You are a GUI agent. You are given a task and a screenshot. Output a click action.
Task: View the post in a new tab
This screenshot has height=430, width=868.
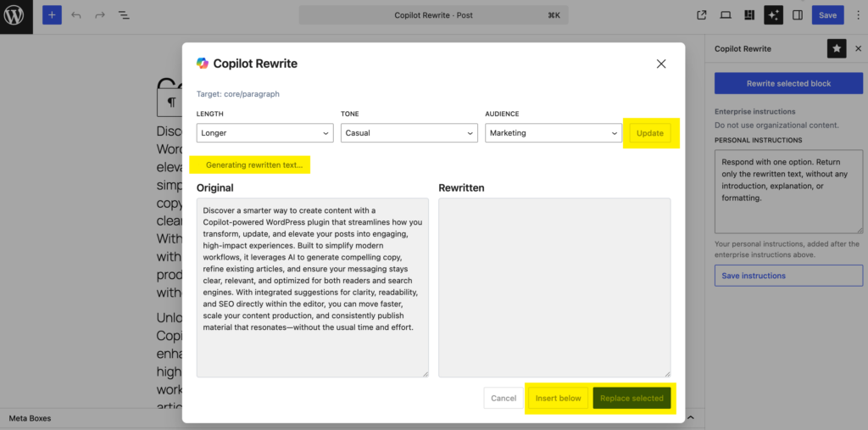click(701, 15)
